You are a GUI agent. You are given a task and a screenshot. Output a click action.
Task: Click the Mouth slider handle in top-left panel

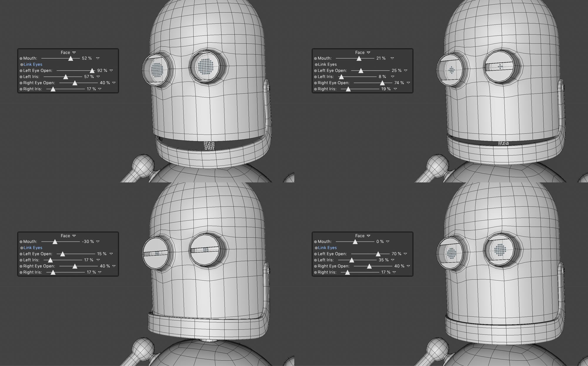tap(71, 58)
